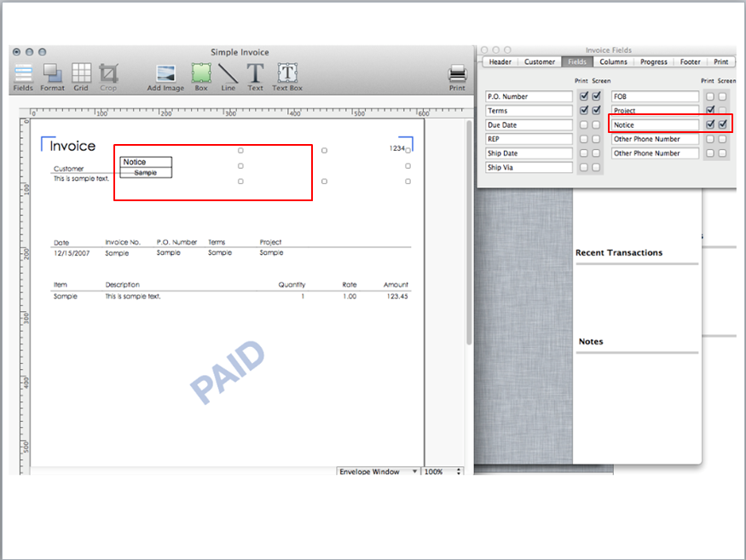Click the Ship Via field name input
The image size is (746, 560).
pos(529,167)
